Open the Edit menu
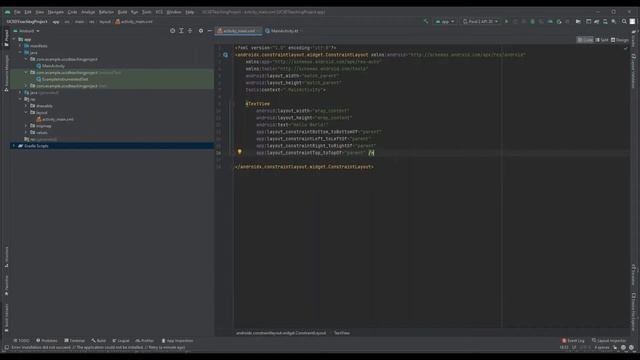This screenshot has width=640, height=360. tap(28, 12)
